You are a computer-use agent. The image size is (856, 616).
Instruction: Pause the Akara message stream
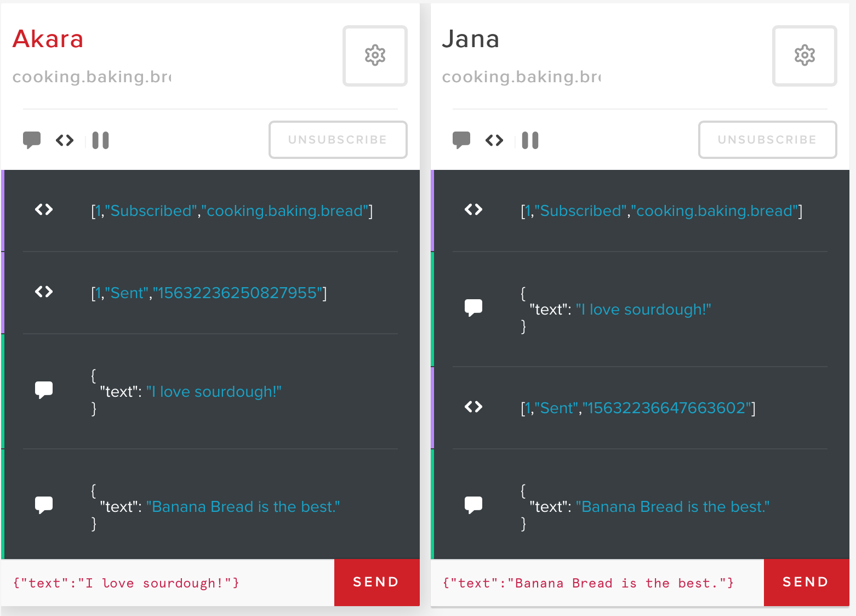tap(100, 140)
